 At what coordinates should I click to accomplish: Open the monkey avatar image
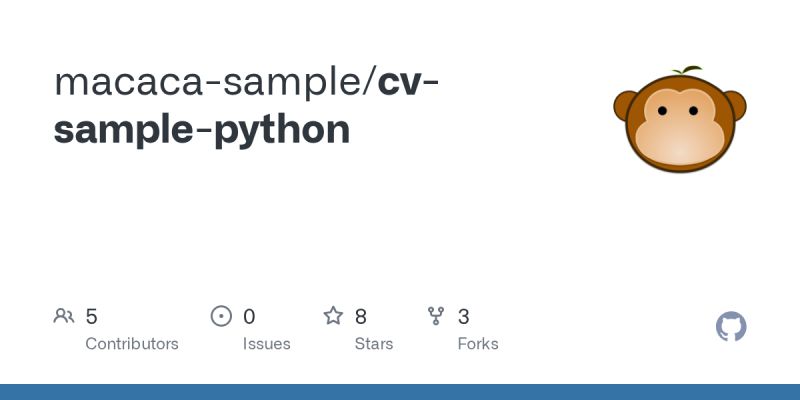pyautogui.click(x=680, y=119)
